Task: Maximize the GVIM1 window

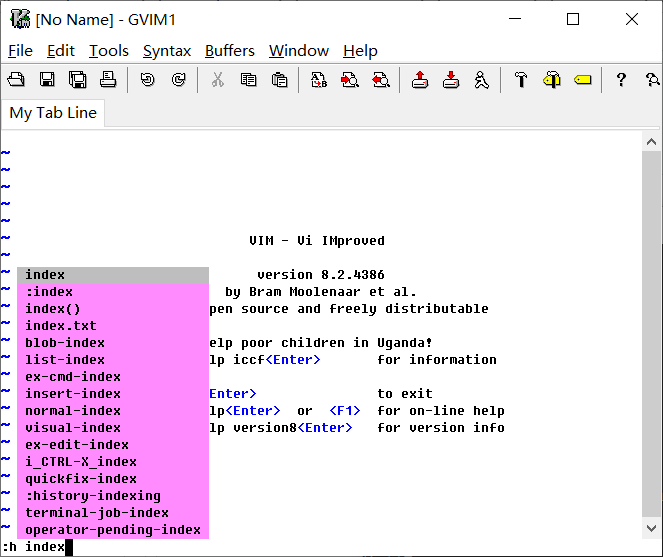Action: click(x=573, y=19)
